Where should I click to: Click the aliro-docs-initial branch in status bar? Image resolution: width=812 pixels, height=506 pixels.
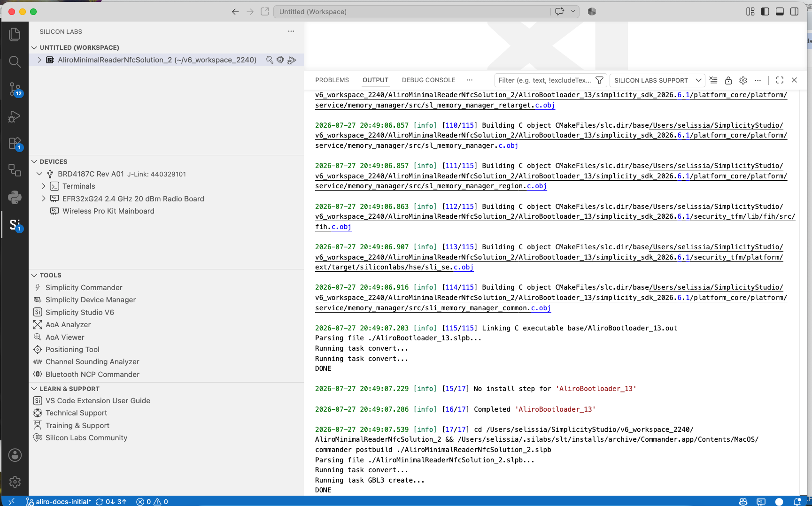(59, 501)
